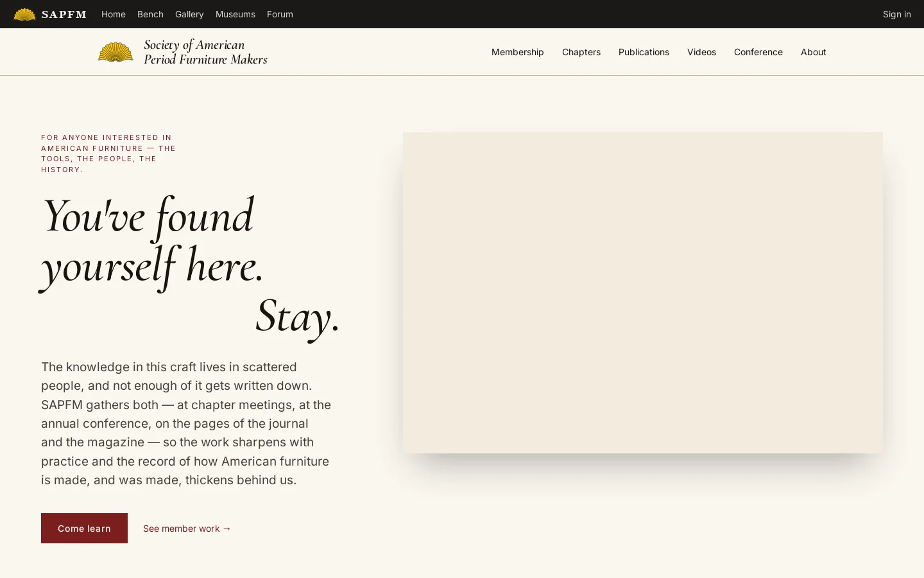Open the Publications page
This screenshot has height=578, width=924.
644,52
